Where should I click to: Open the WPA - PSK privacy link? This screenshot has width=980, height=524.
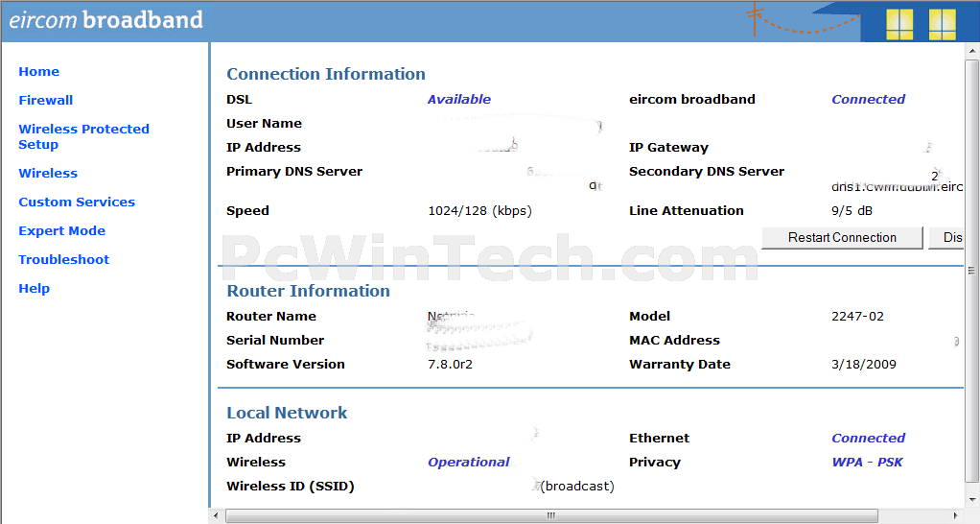pos(867,462)
